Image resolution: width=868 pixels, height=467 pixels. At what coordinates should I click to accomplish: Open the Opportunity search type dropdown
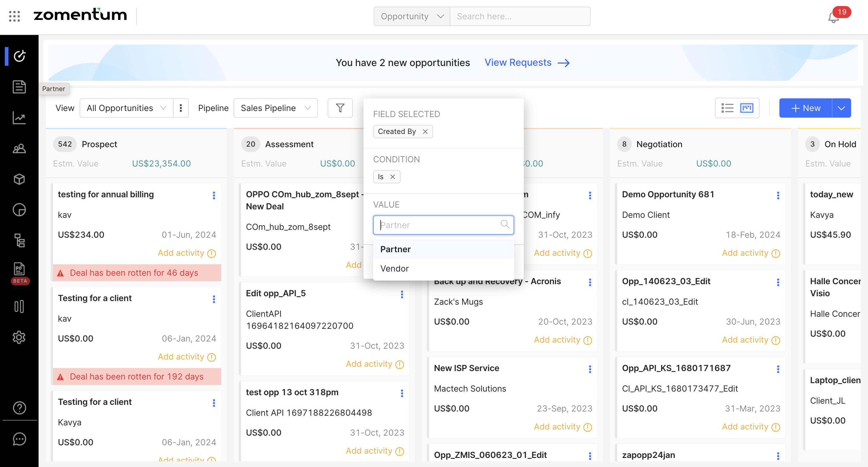pos(412,16)
